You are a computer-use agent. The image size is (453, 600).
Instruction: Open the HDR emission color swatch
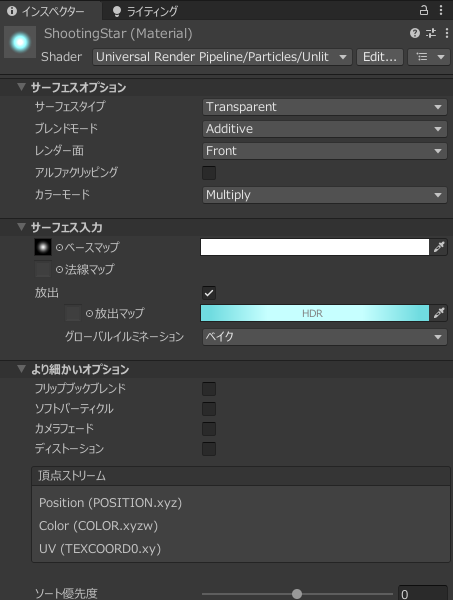pyautogui.click(x=315, y=313)
